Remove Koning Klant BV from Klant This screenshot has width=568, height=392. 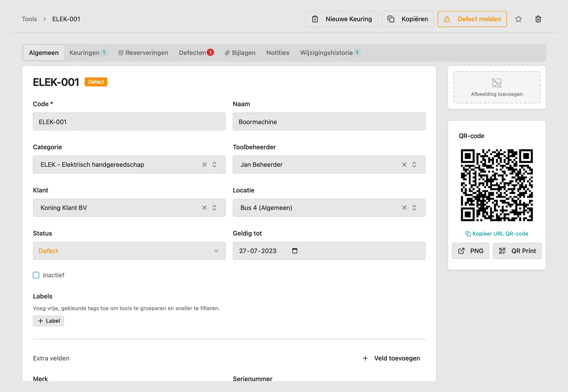tap(204, 208)
